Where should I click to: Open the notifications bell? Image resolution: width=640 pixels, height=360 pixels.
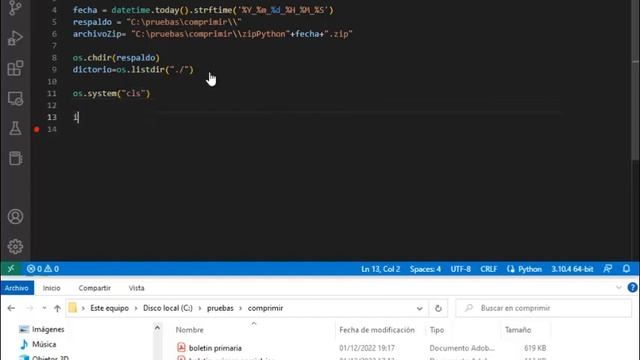click(627, 269)
